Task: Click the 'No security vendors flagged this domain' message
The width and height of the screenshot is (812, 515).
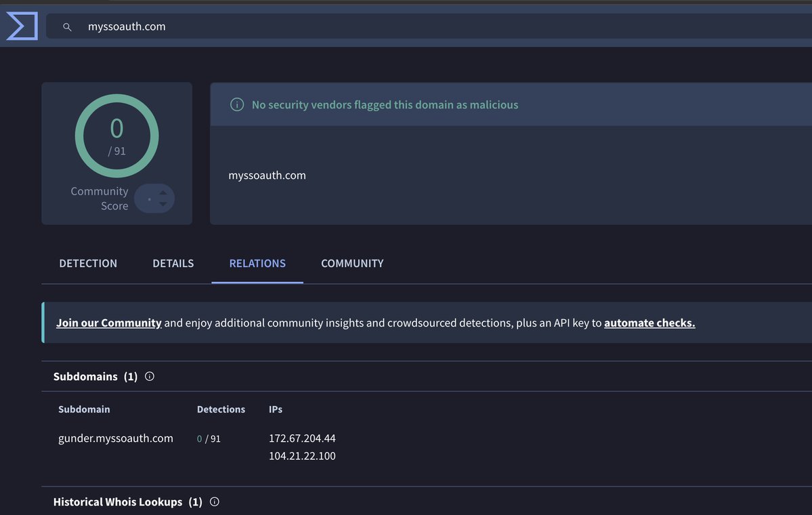Action: tap(385, 104)
